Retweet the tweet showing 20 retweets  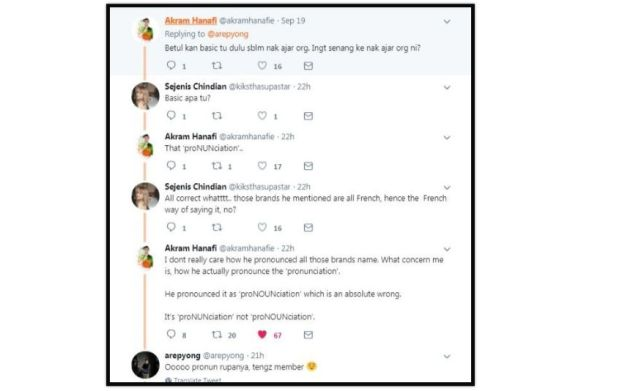pyautogui.click(x=217, y=335)
